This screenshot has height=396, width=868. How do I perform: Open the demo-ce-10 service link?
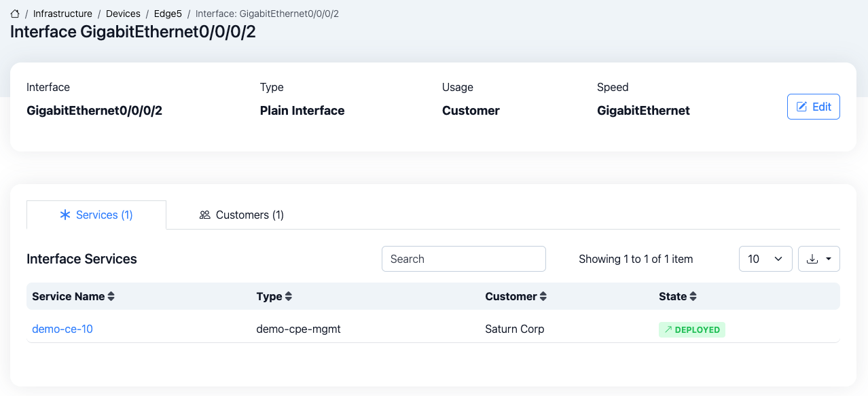click(x=62, y=329)
